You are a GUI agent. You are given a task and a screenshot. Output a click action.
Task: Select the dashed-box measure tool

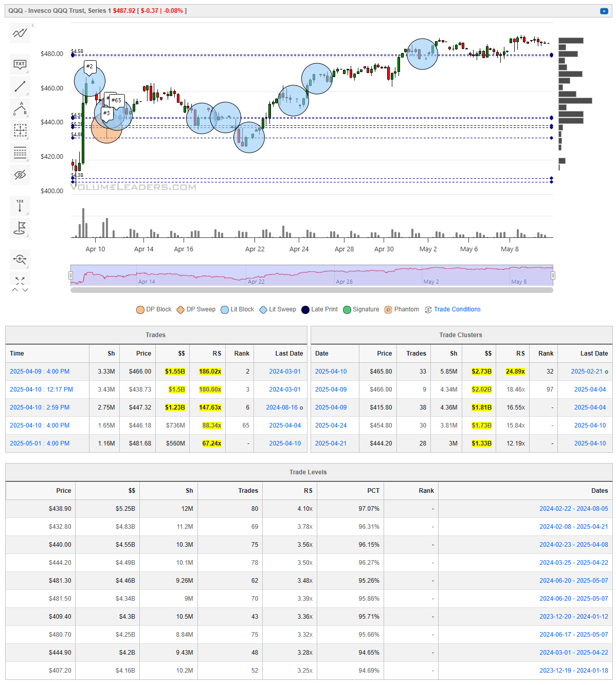tap(20, 131)
